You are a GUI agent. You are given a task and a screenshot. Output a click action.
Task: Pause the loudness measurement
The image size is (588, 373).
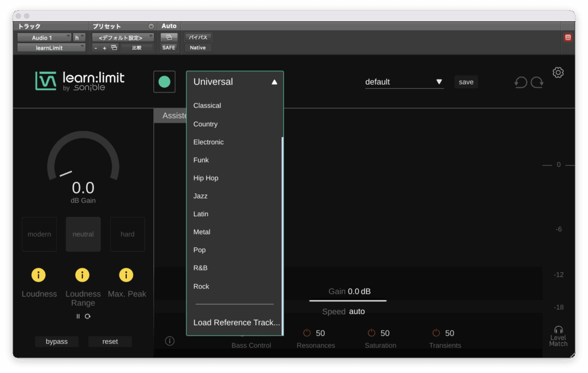[78, 316]
